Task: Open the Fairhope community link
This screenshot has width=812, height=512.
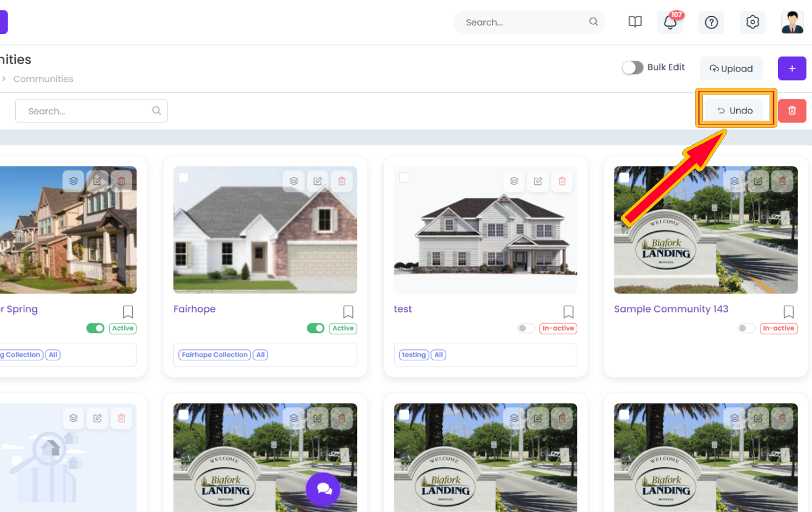Action: [x=195, y=309]
